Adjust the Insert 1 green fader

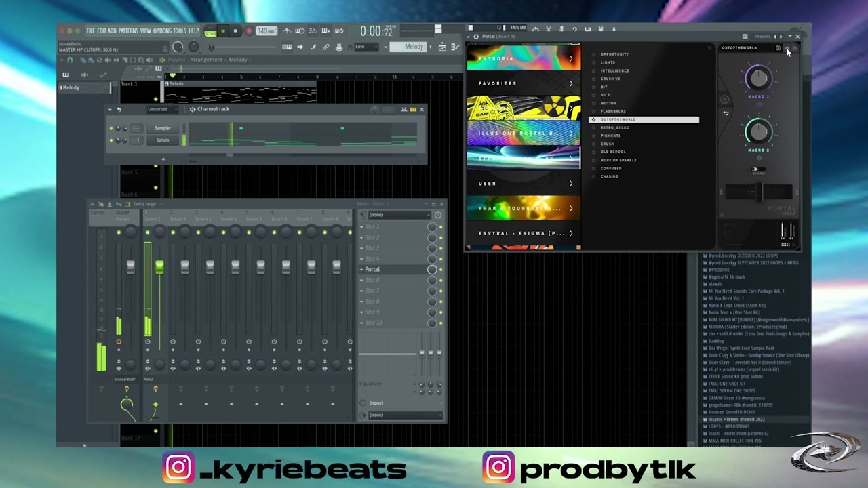point(159,267)
